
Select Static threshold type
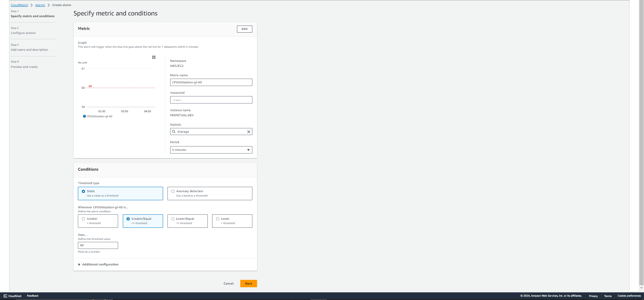click(x=120, y=194)
